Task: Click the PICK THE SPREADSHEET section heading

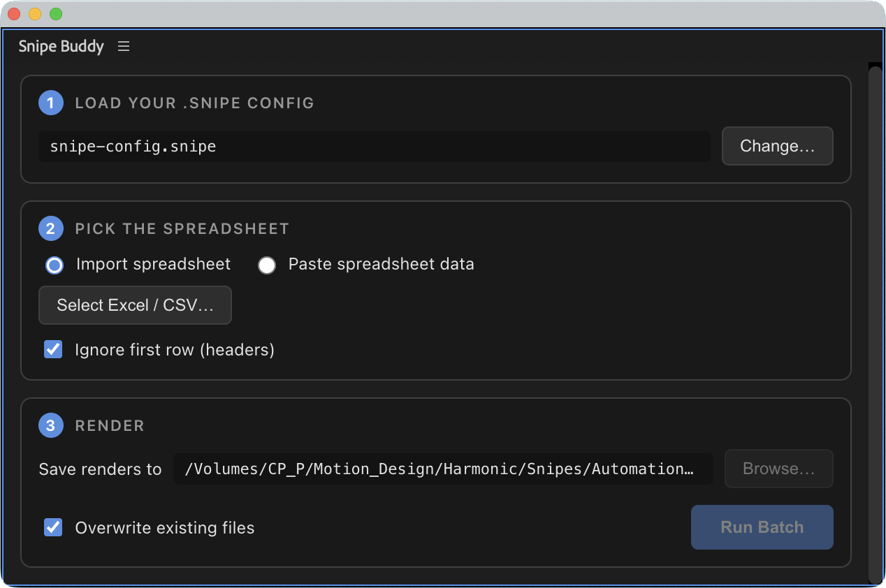Action: [x=182, y=229]
